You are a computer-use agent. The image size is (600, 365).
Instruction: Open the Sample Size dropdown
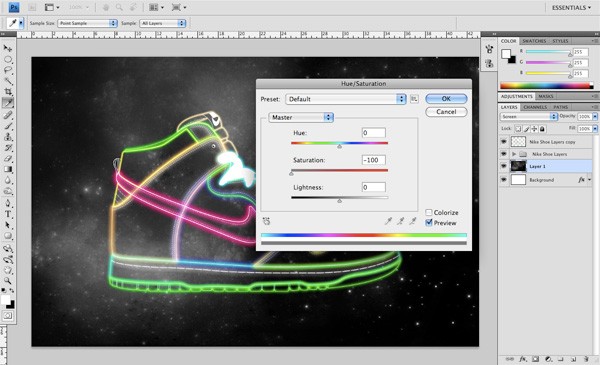pyautogui.click(x=87, y=23)
